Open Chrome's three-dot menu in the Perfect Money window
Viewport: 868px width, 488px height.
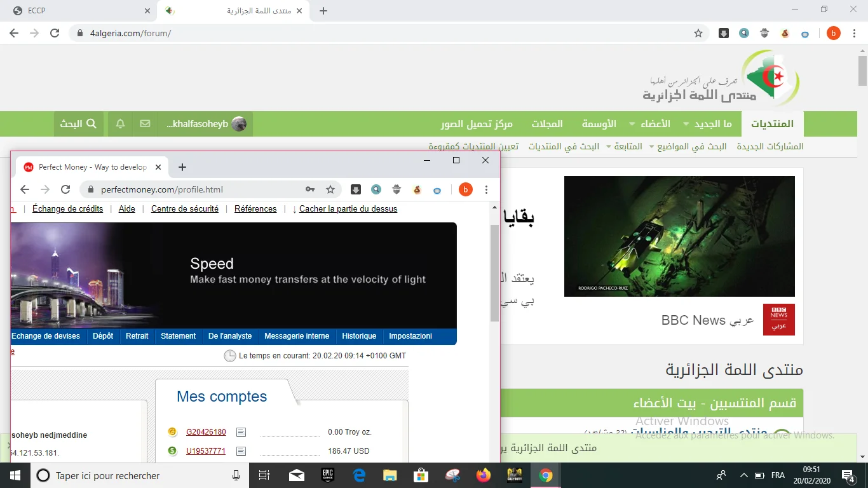pos(487,189)
